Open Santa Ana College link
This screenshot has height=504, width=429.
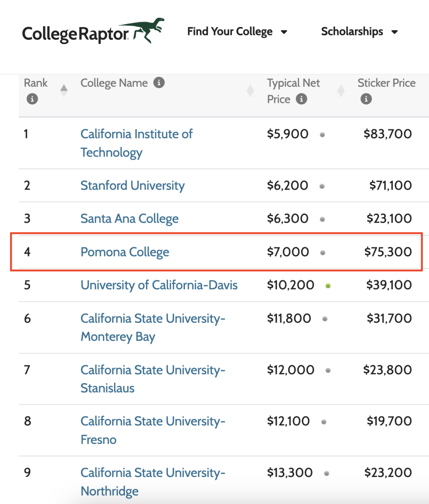(x=129, y=219)
